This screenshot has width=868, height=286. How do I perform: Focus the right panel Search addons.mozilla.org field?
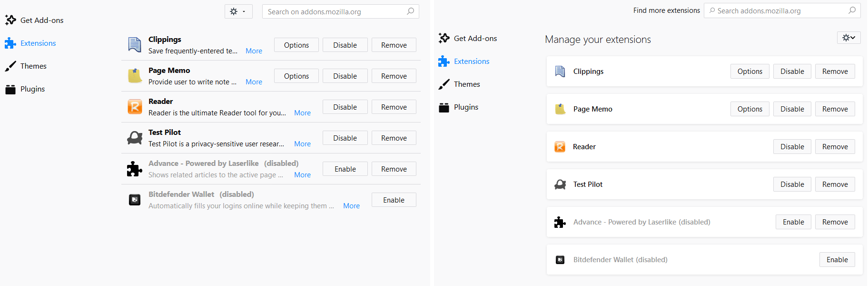pyautogui.click(x=782, y=10)
